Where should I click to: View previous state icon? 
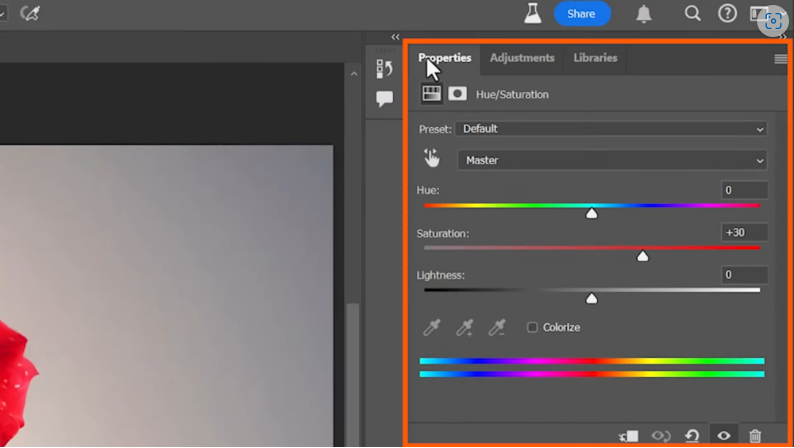tap(661, 436)
